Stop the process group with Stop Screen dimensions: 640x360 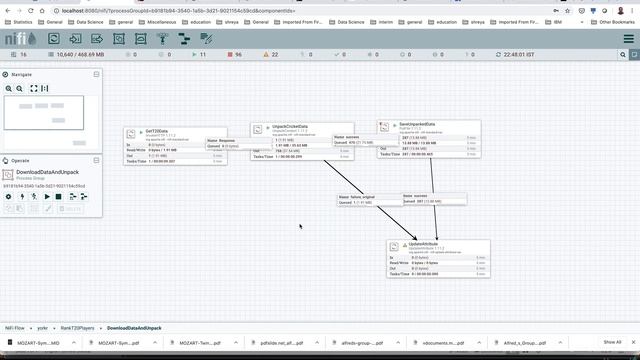(x=58, y=197)
